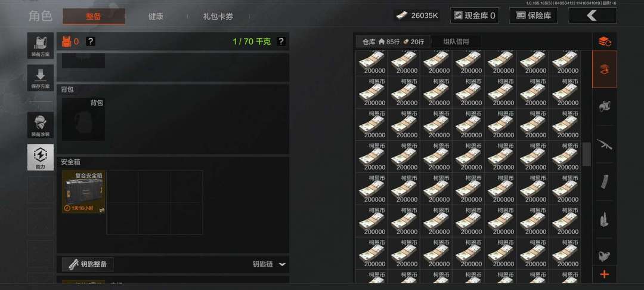Screen dimensions: 644x290
Task: Open the 装备方案 loadout icon
Action: (x=41, y=45)
